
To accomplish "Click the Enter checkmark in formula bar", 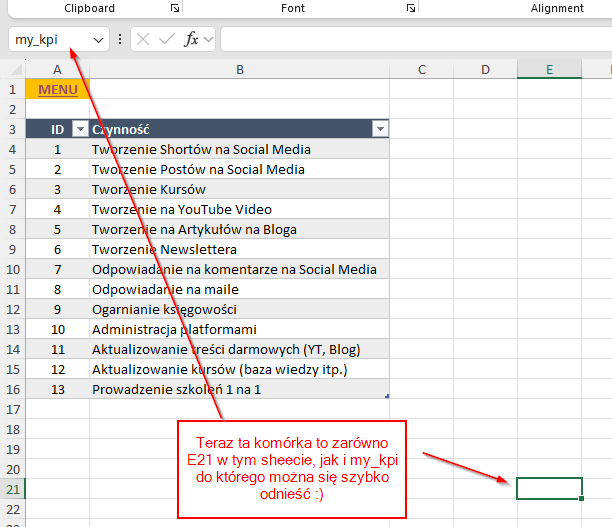I will [x=166, y=40].
